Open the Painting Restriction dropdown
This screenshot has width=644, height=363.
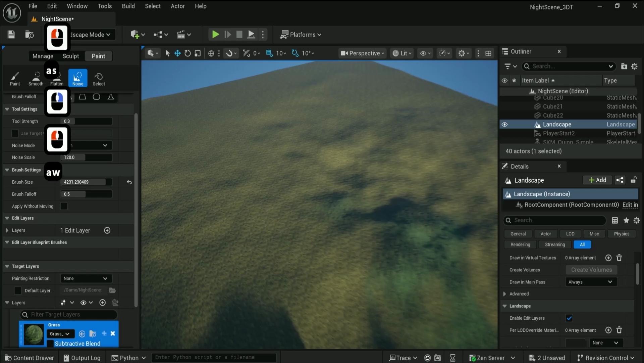tap(86, 278)
